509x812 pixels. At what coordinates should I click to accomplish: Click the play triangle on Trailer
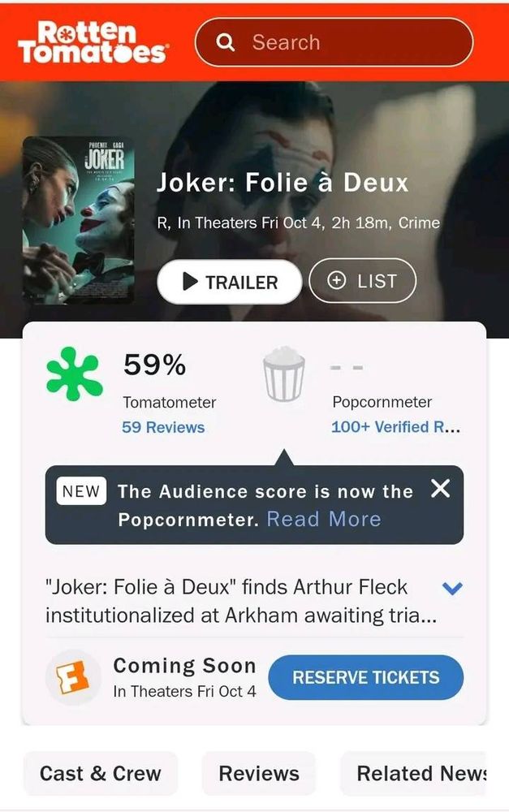(190, 282)
